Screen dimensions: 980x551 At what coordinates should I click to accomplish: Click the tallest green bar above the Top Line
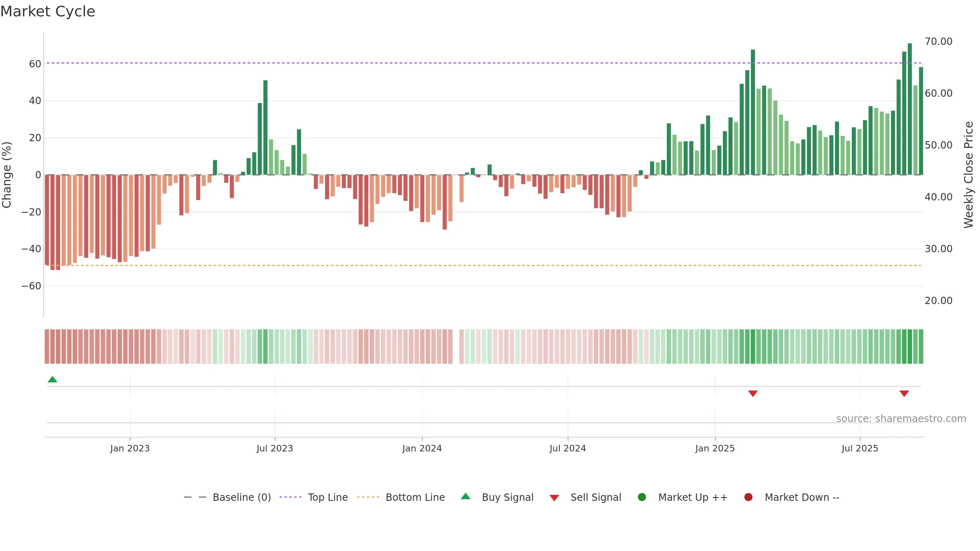[x=910, y=109]
